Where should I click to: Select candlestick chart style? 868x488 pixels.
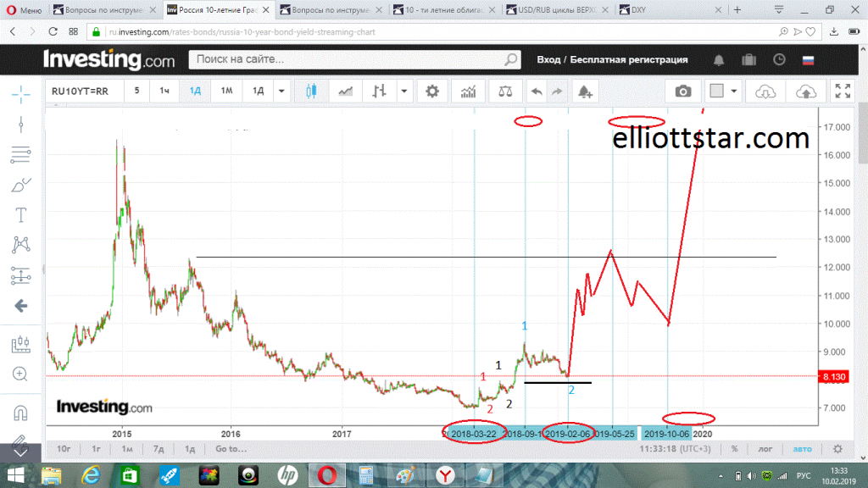(x=311, y=91)
